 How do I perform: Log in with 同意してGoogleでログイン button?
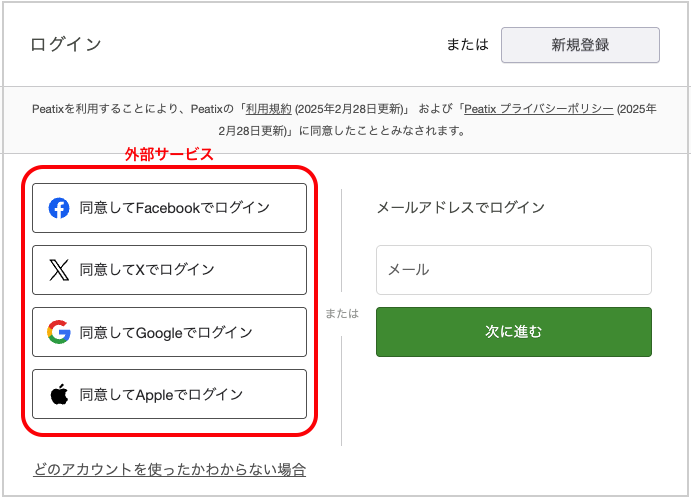pos(169,332)
